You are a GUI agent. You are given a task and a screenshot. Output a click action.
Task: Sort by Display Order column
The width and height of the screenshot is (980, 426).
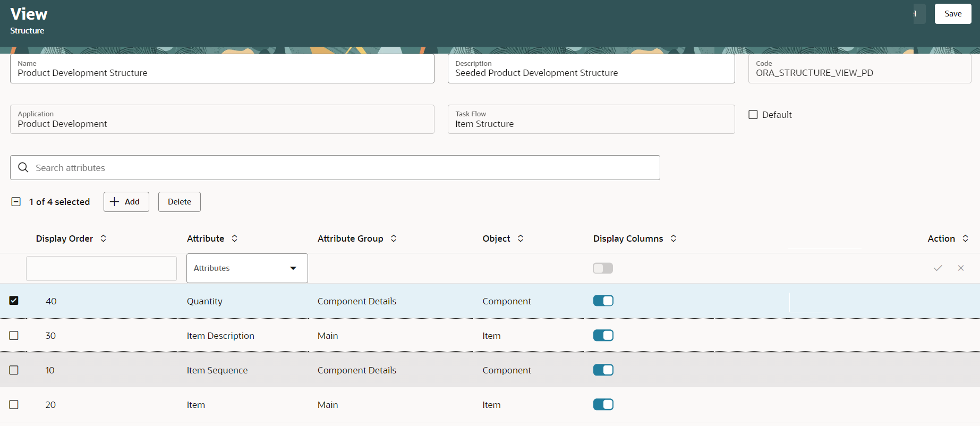[104, 238]
